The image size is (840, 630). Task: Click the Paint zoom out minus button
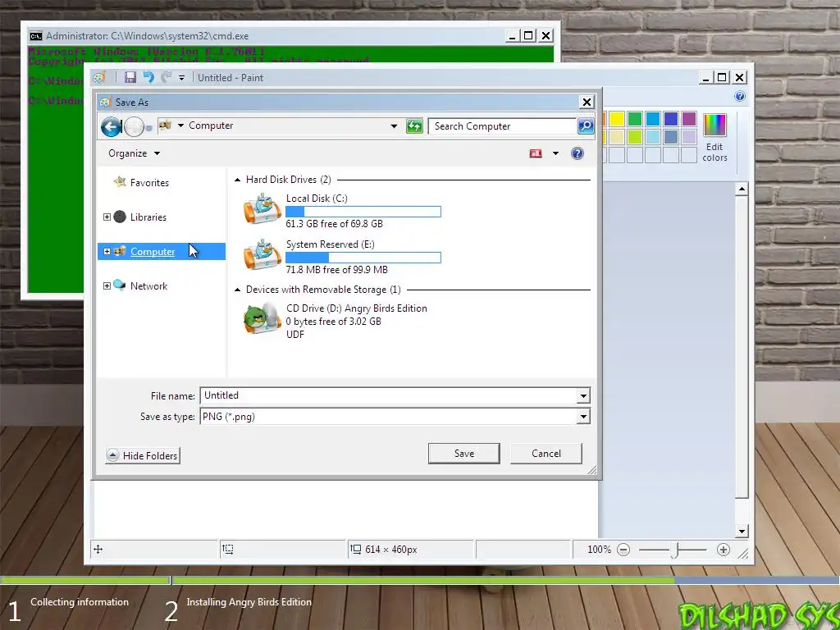tap(623, 550)
